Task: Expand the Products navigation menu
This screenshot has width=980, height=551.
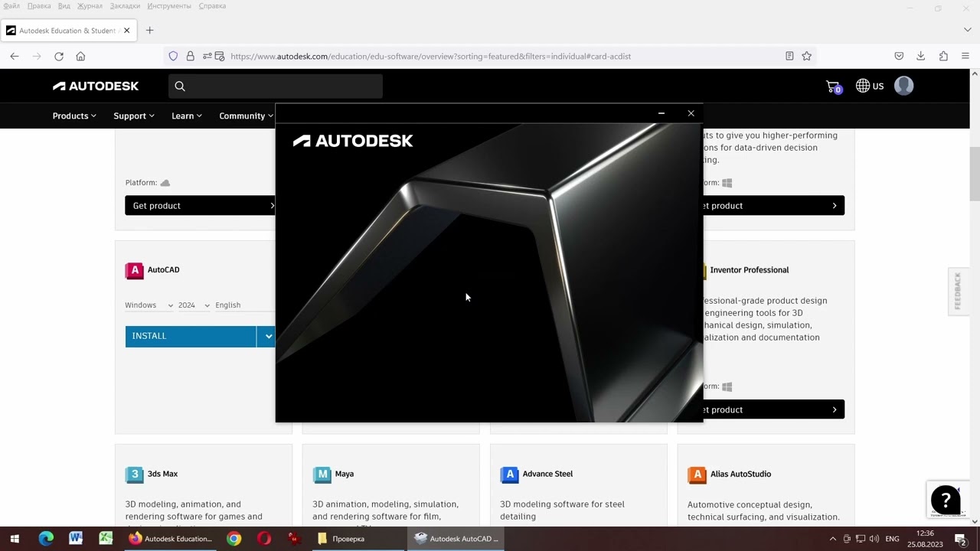Action: (74, 116)
